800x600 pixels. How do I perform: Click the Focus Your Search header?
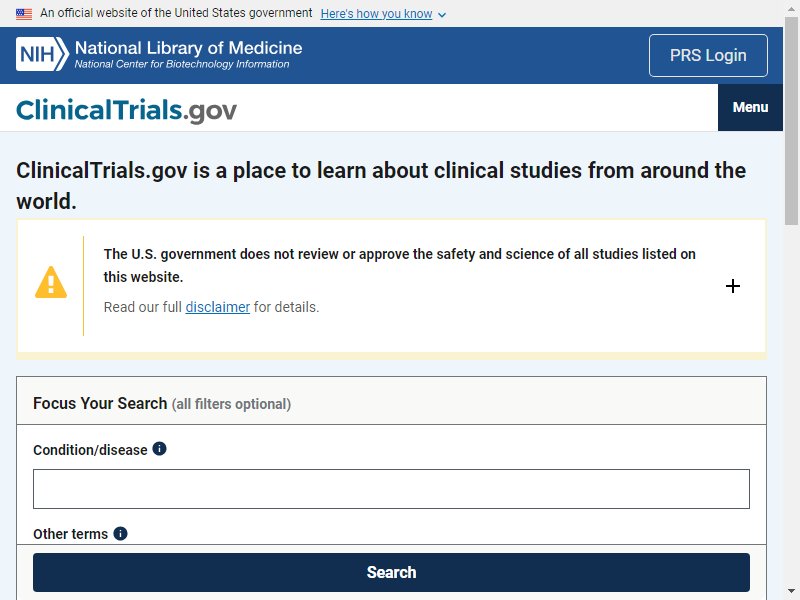tap(162, 404)
